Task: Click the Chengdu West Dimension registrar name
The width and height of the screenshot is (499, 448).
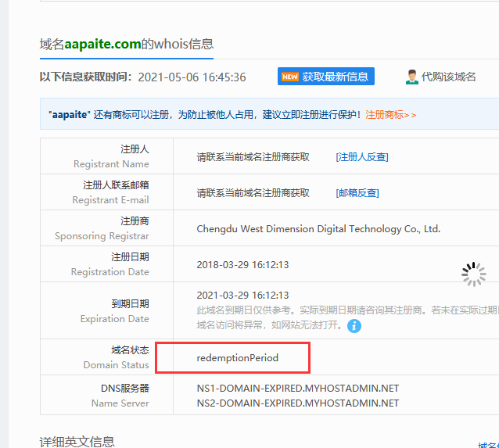Action: pyautogui.click(x=318, y=229)
